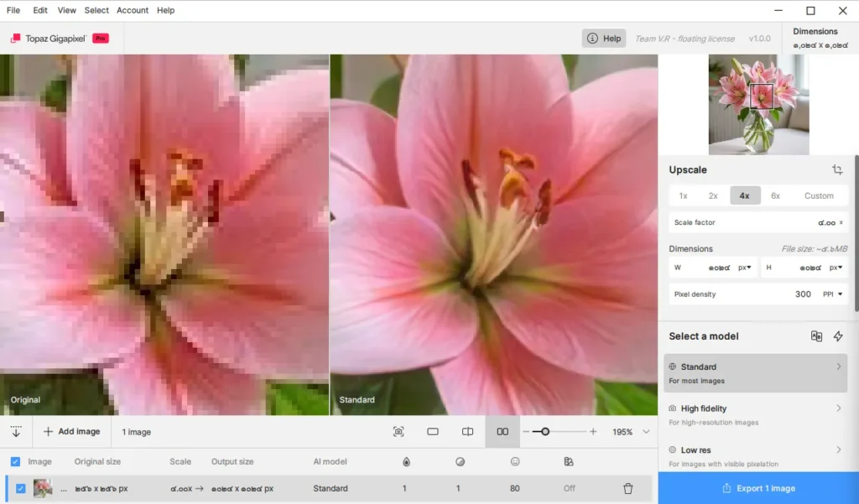Viewport: 859px width, 504px height.
Task: Toggle the select-all images checkbox
Action: click(15, 461)
